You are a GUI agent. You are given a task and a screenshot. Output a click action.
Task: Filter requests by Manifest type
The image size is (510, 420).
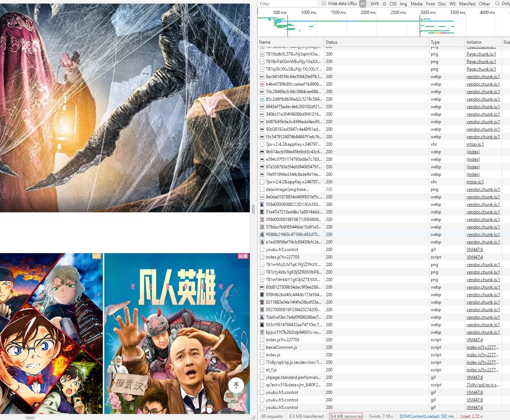467,4
